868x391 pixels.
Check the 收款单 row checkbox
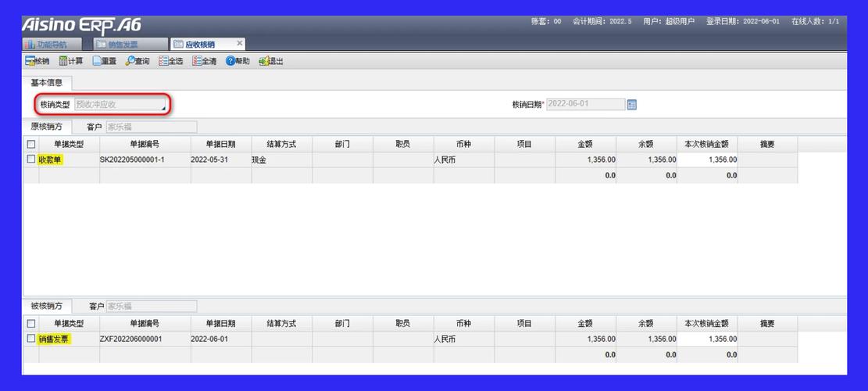click(31, 159)
